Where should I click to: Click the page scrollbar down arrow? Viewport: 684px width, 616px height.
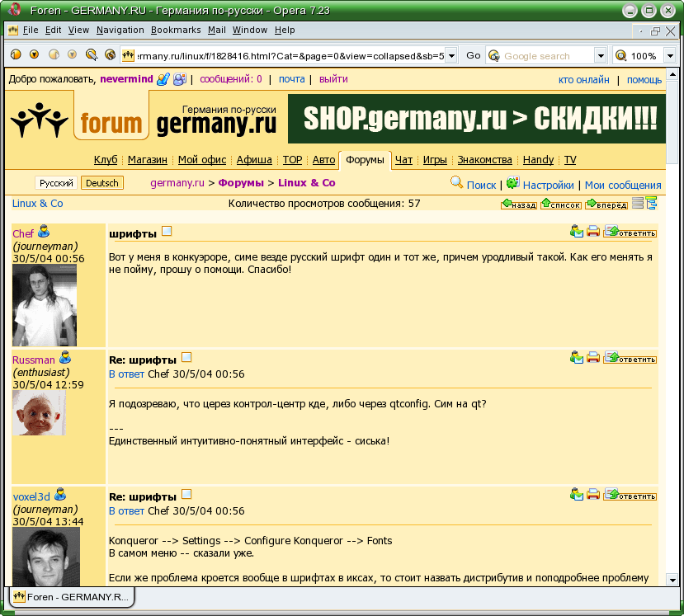[x=672, y=580]
